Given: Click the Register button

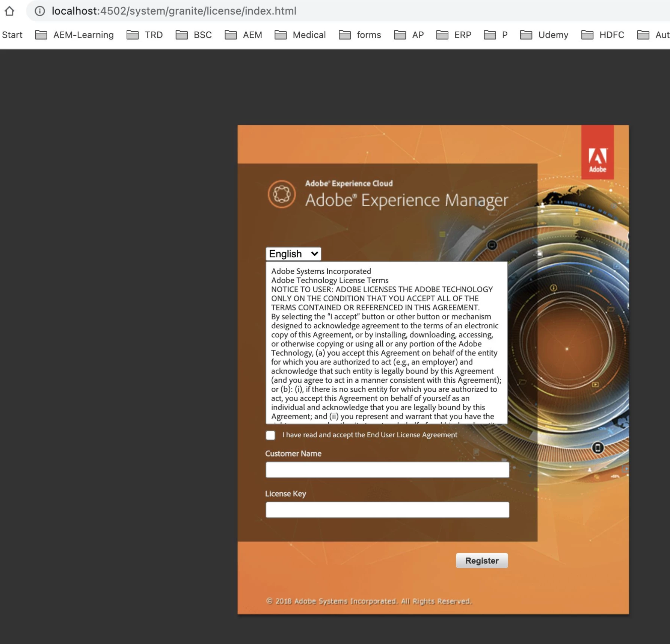Looking at the screenshot, I should pos(482,561).
